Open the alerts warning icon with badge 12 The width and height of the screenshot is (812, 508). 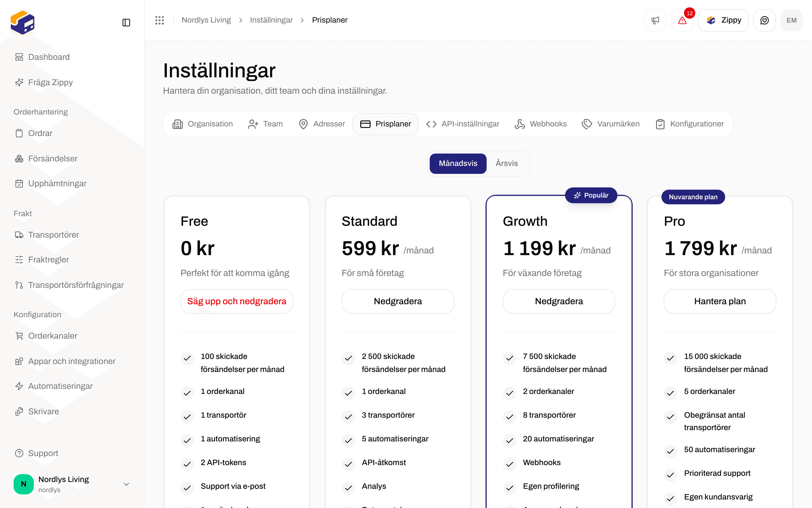682,20
